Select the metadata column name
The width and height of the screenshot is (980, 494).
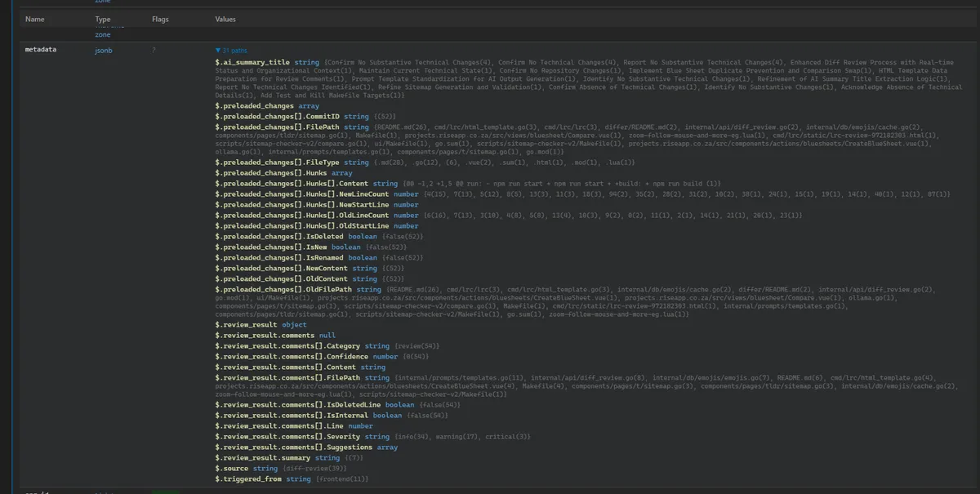41,50
